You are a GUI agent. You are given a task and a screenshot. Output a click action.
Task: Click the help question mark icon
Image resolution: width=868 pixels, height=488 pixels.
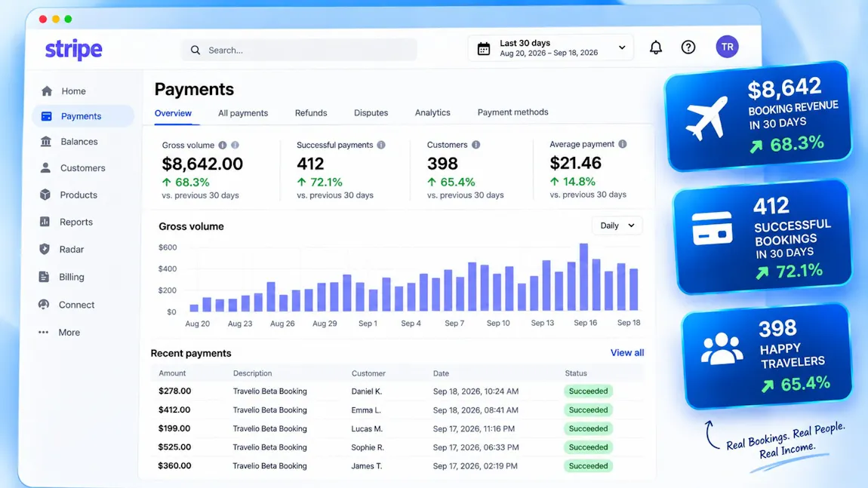click(688, 48)
